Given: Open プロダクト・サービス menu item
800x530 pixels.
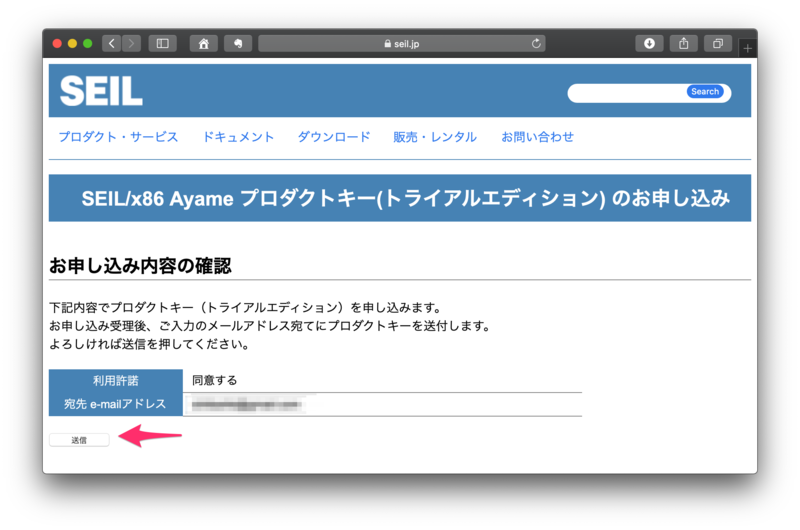Looking at the screenshot, I should pos(118,137).
